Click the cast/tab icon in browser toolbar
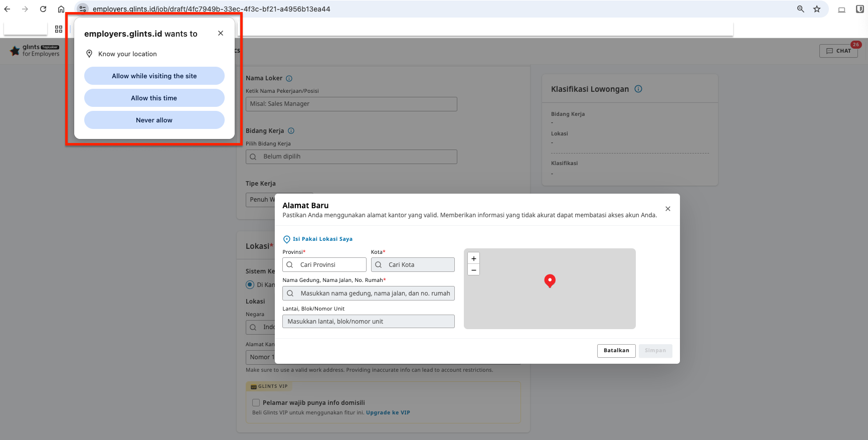Screen dimensions: 868x440 tap(841, 10)
